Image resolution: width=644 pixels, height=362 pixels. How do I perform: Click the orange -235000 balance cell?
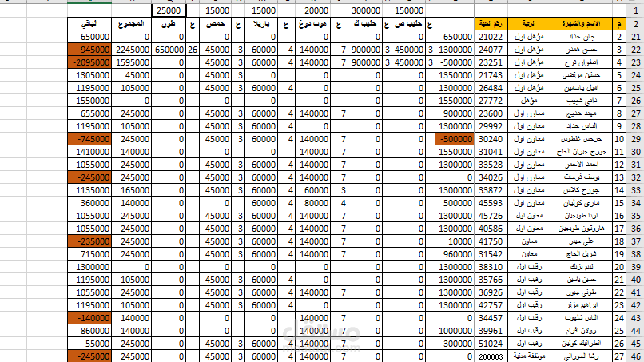click(89, 241)
